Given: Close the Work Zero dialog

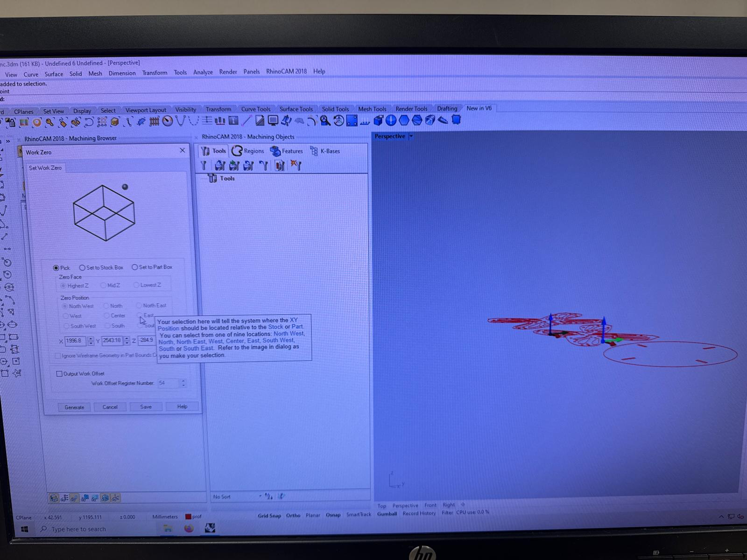Looking at the screenshot, I should click(x=183, y=150).
